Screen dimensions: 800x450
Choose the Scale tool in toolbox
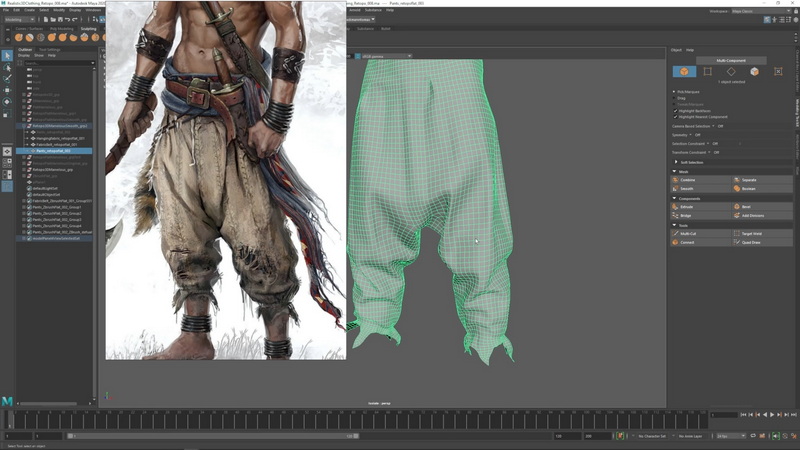[x=7, y=113]
